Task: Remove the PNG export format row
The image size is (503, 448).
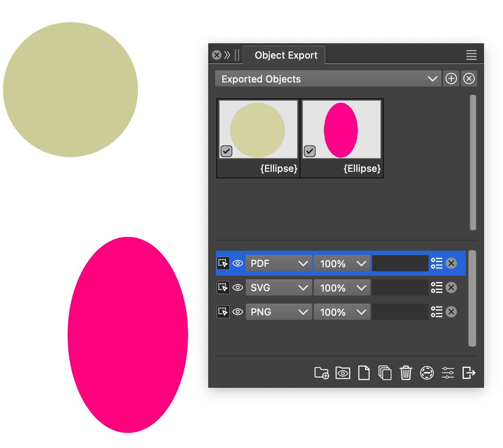Action: click(451, 312)
